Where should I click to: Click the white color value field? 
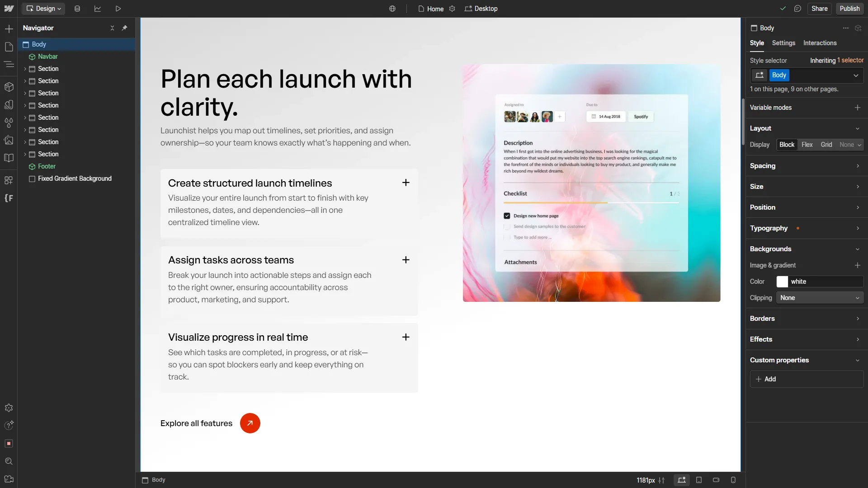tap(826, 282)
